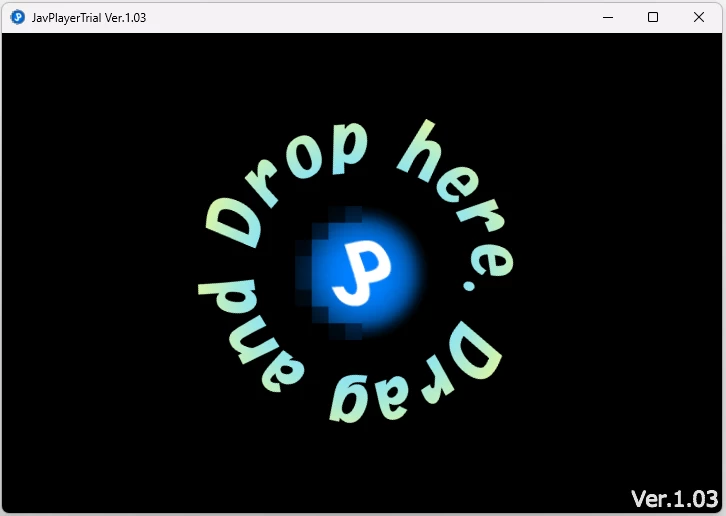Screen dimensions: 726x516
Task: Maximize the JavPlayerTrial window
Action: pyautogui.click(x=653, y=17)
